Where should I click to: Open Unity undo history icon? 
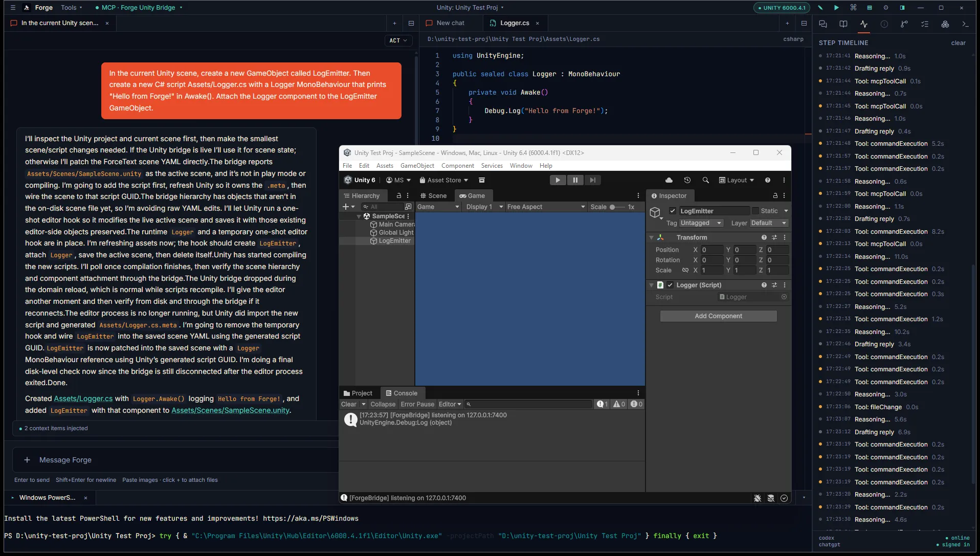pos(687,180)
